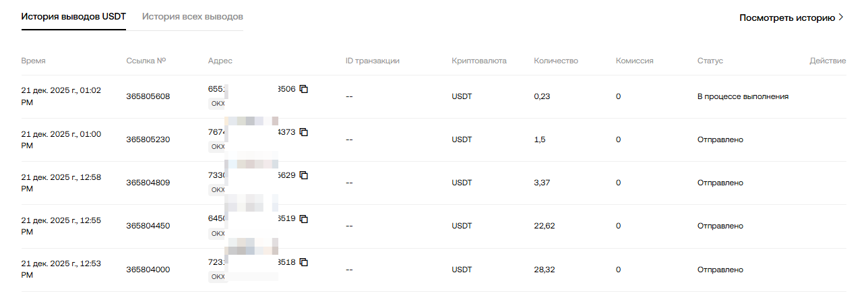Click the Статус column header
The height and width of the screenshot is (308, 868).
click(710, 61)
